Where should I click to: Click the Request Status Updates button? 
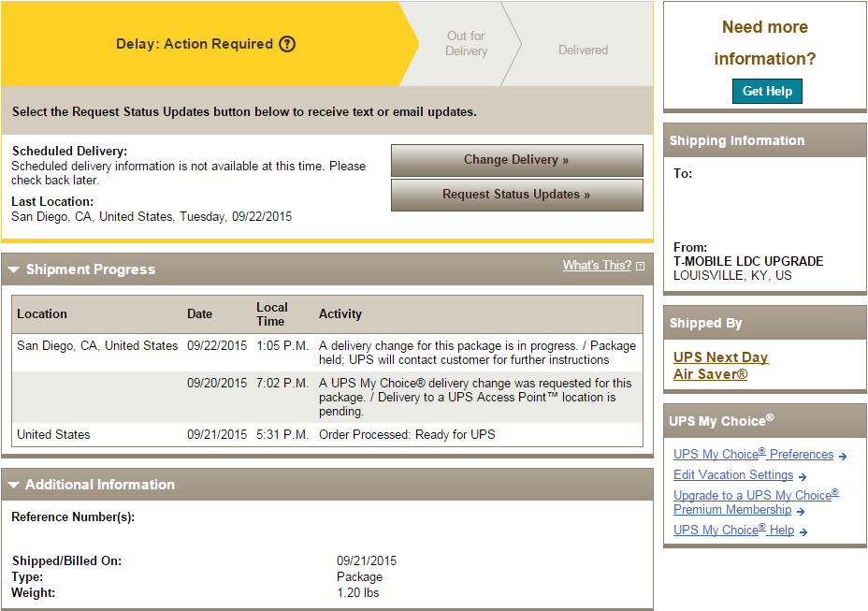pos(517,195)
